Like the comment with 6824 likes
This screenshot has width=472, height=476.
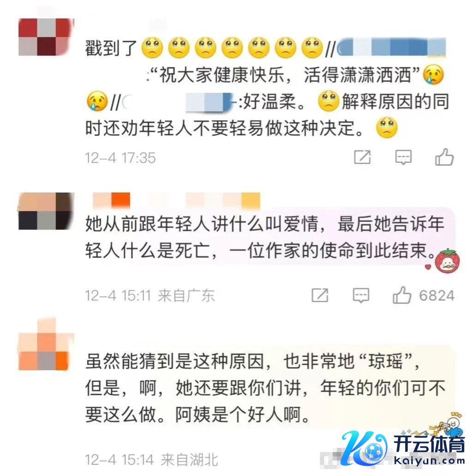[402, 295]
